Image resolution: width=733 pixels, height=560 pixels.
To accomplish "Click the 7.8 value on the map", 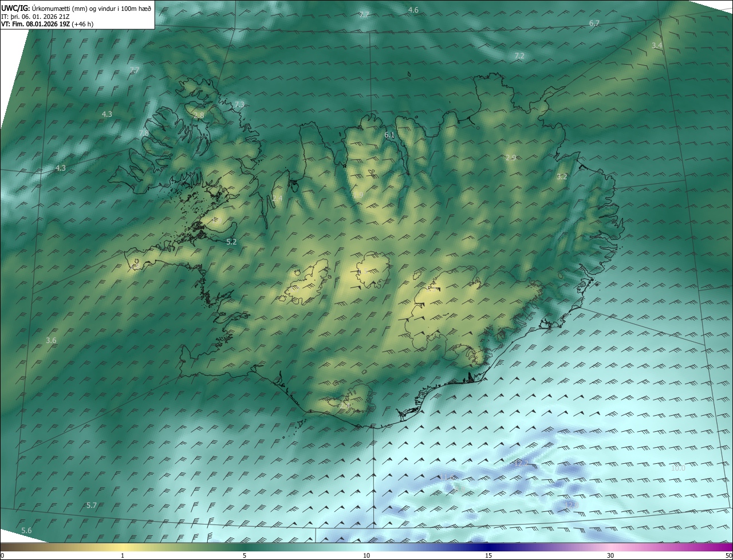I will (x=144, y=133).
